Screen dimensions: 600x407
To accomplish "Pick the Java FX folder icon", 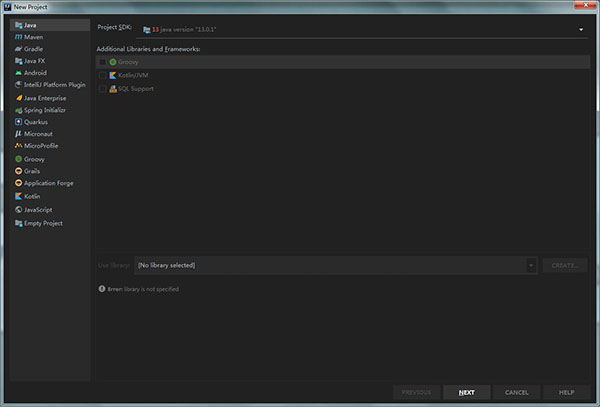I will 18,61.
